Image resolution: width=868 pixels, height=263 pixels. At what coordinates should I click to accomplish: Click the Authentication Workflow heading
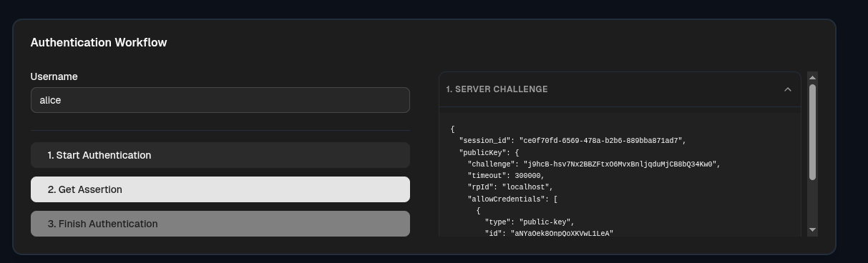(99, 42)
